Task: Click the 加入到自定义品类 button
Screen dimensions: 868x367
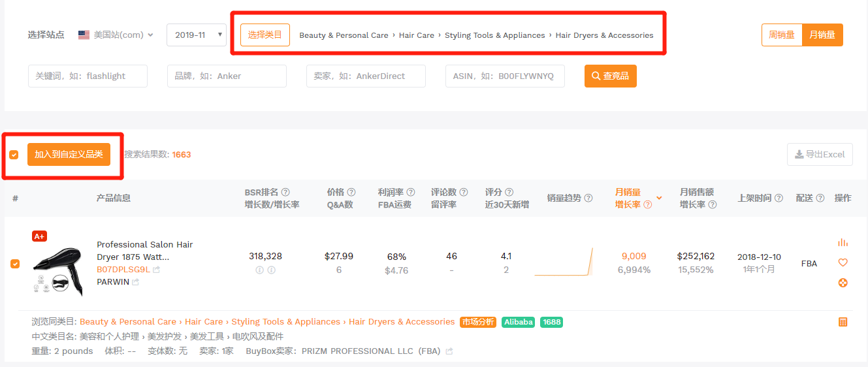Action: point(69,155)
